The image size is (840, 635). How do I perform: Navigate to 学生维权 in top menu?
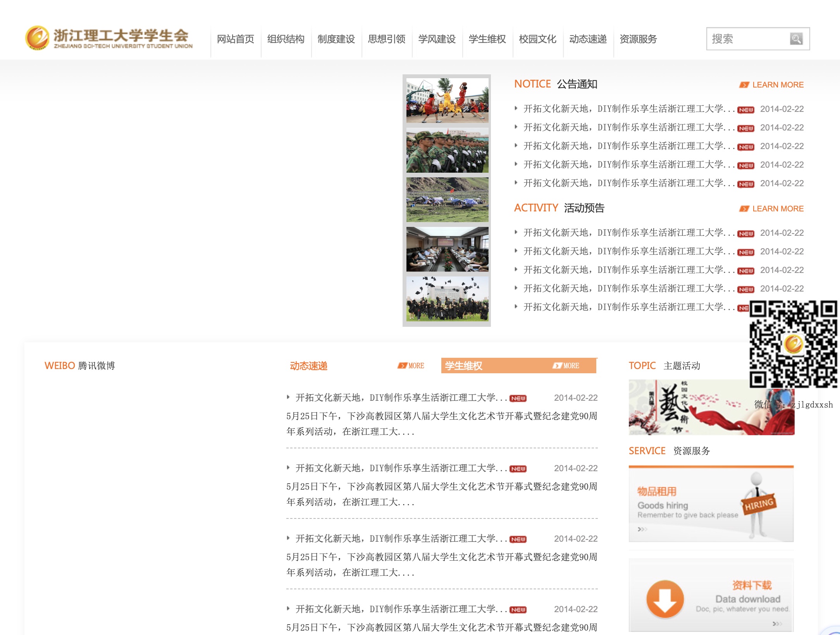(487, 39)
